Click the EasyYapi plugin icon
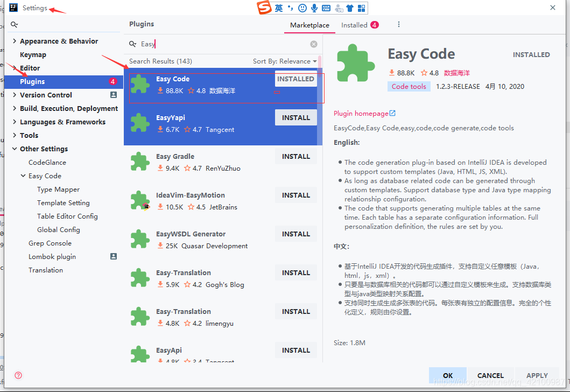This screenshot has height=392, width=570. pyautogui.click(x=140, y=123)
